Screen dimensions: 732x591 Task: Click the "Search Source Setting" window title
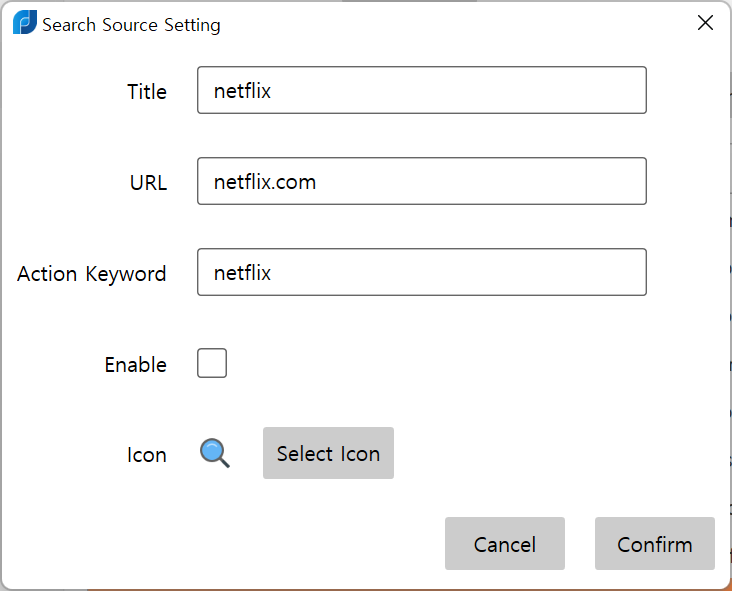pos(131,25)
